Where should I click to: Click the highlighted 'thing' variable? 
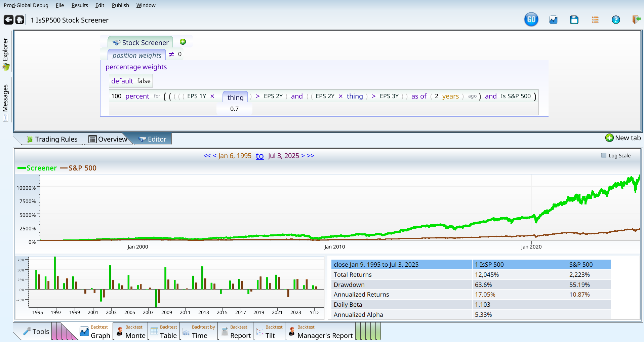point(235,97)
